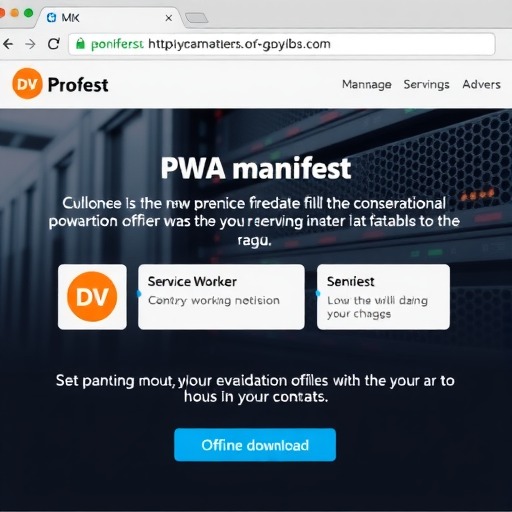Screen dimensions: 512x512
Task: Click the browser forward arrow
Action: [x=30, y=44]
